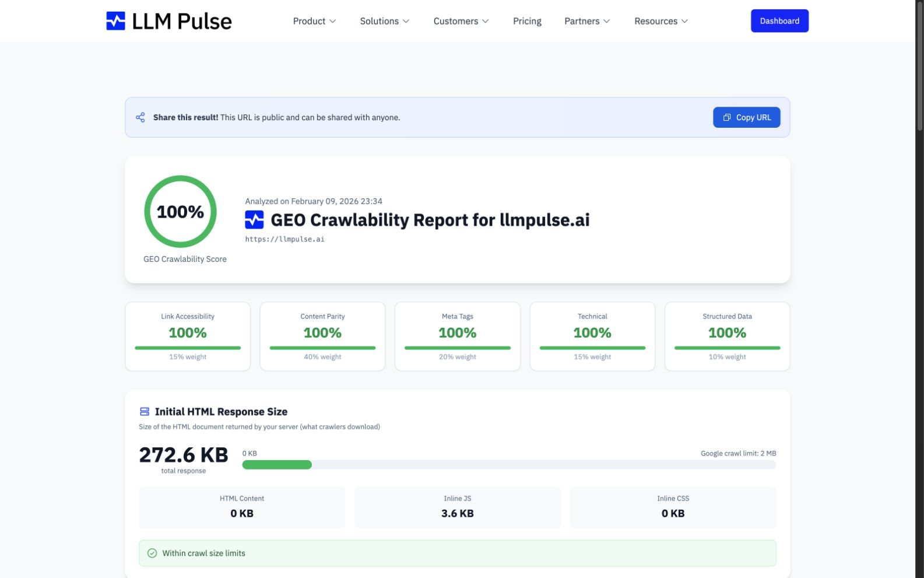Open the Customers navigation item
The width and height of the screenshot is (924, 578).
pos(461,21)
